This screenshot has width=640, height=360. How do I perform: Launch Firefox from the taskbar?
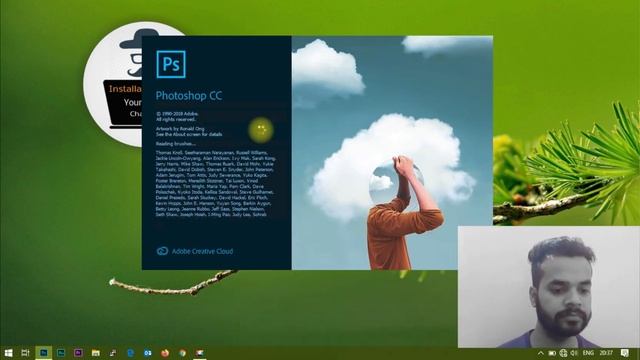[x=165, y=353]
